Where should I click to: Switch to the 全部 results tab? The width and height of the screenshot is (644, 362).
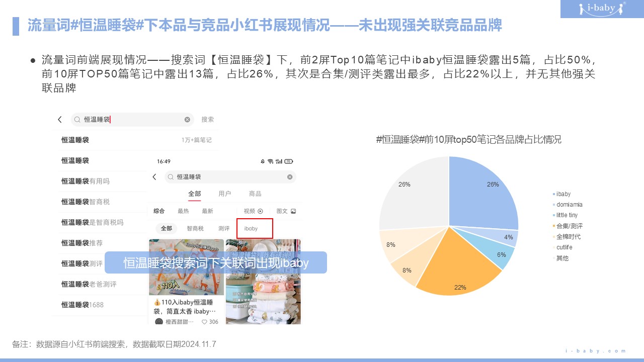coord(195,194)
